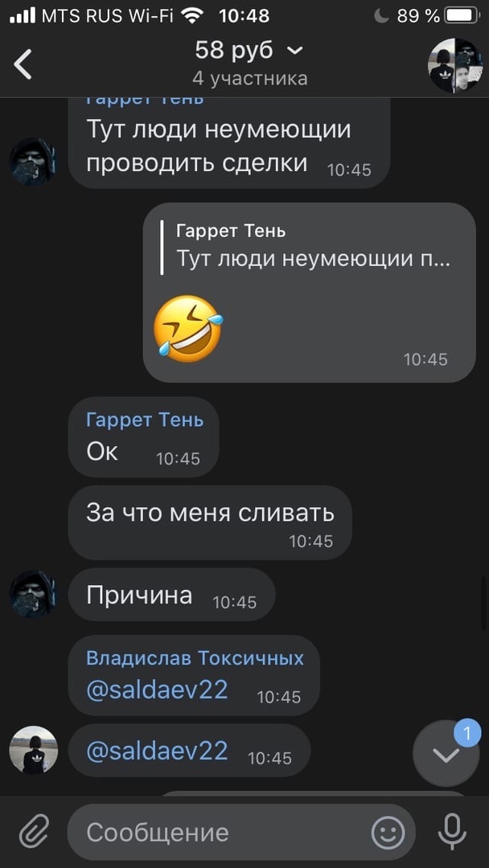Open Владислав Токсичных sender name
Viewport: 489px width, 868px height.
195,658
